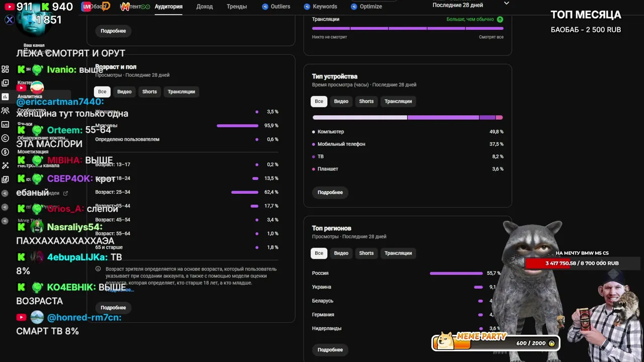The image size is (644, 362).
Task: Select 'Shorts' filter under Топ регионов
Action: (x=366, y=253)
